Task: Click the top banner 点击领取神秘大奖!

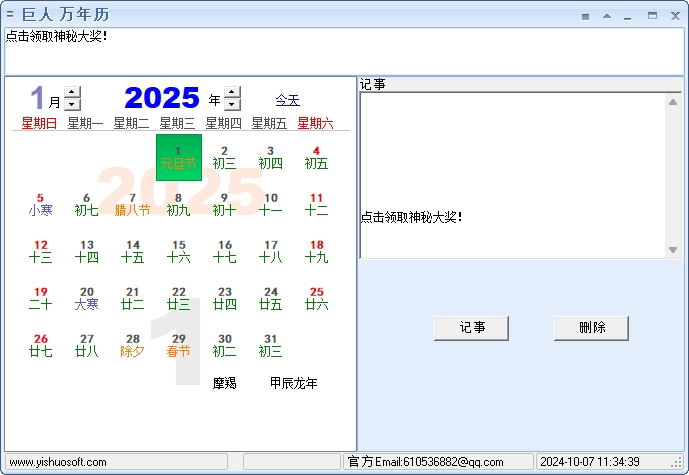Action: pyautogui.click(x=56, y=36)
